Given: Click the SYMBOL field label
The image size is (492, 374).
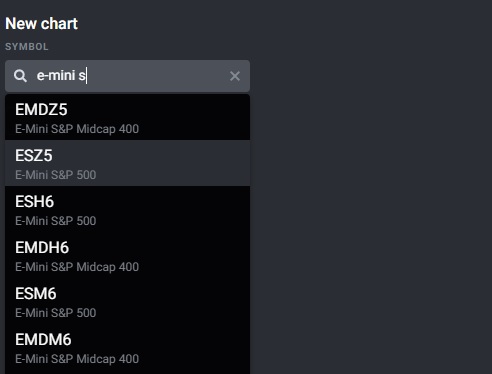Looking at the screenshot, I should coord(27,47).
